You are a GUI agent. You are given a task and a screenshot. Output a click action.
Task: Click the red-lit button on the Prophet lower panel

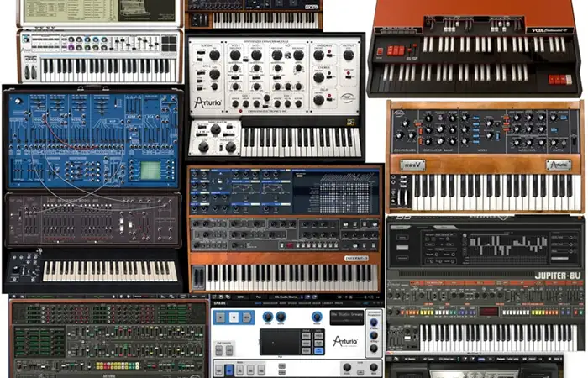click(x=290, y=245)
